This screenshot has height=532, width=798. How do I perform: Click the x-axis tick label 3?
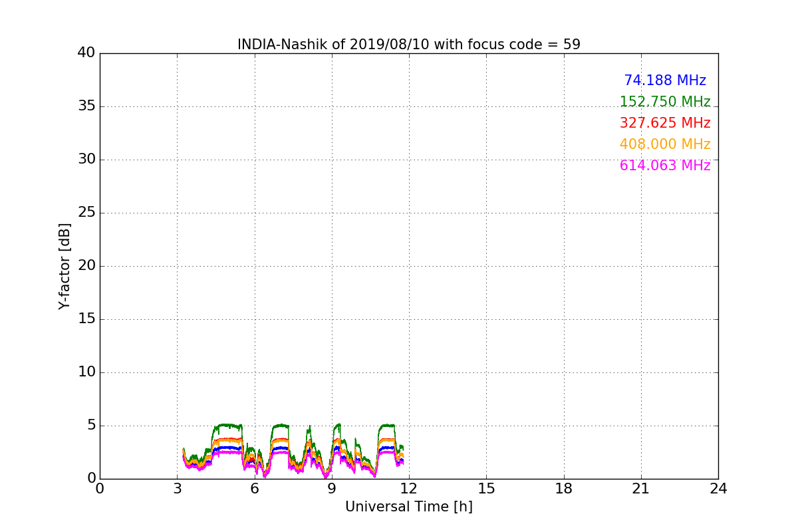[178, 489]
